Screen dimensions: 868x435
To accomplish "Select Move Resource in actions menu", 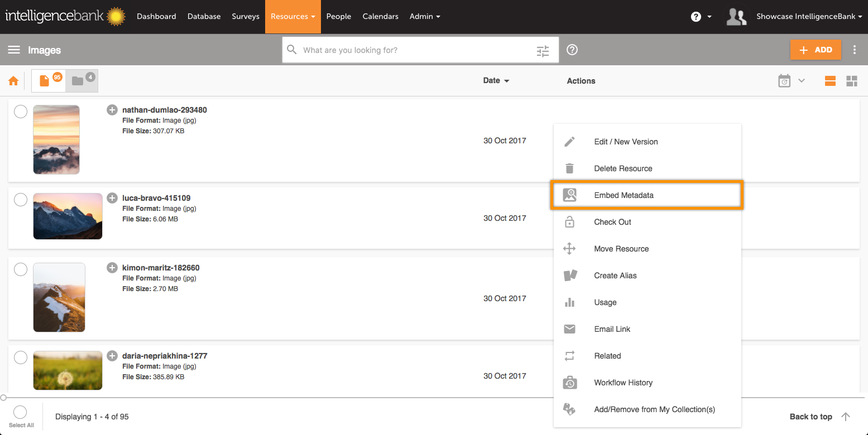I will coord(621,249).
